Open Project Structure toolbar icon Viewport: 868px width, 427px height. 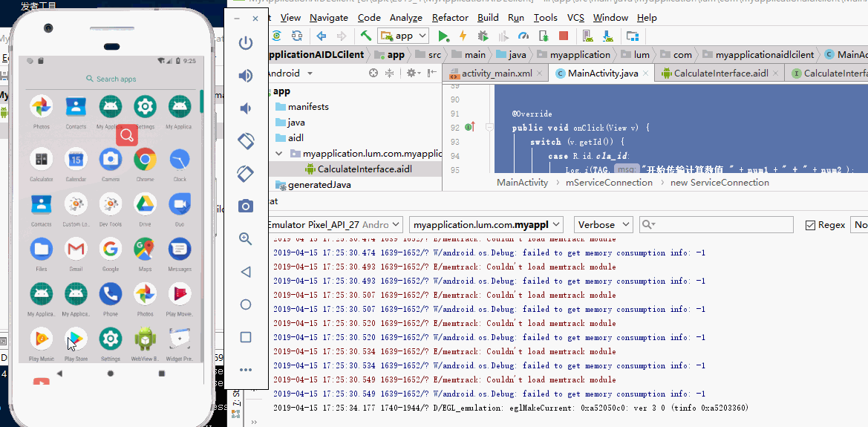[633, 36]
